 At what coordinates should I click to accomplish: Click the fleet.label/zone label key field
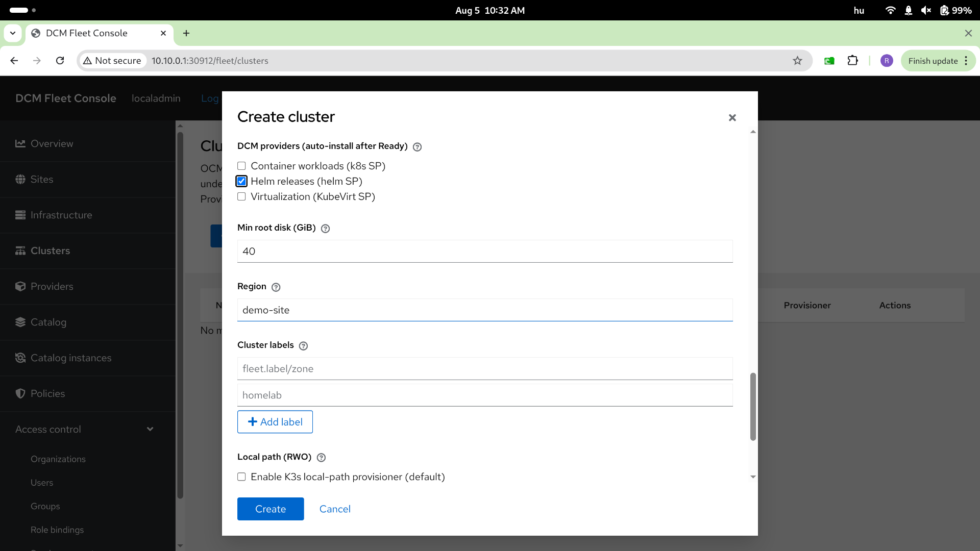(485, 368)
